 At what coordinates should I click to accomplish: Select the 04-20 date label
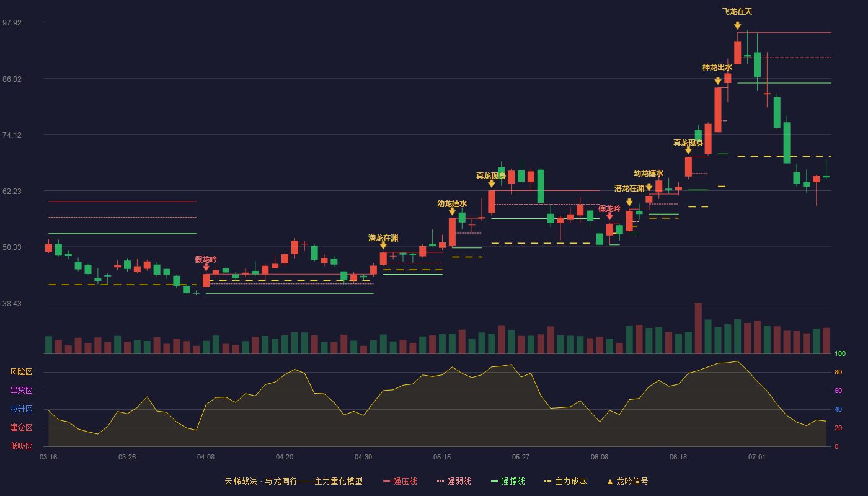pyautogui.click(x=285, y=457)
